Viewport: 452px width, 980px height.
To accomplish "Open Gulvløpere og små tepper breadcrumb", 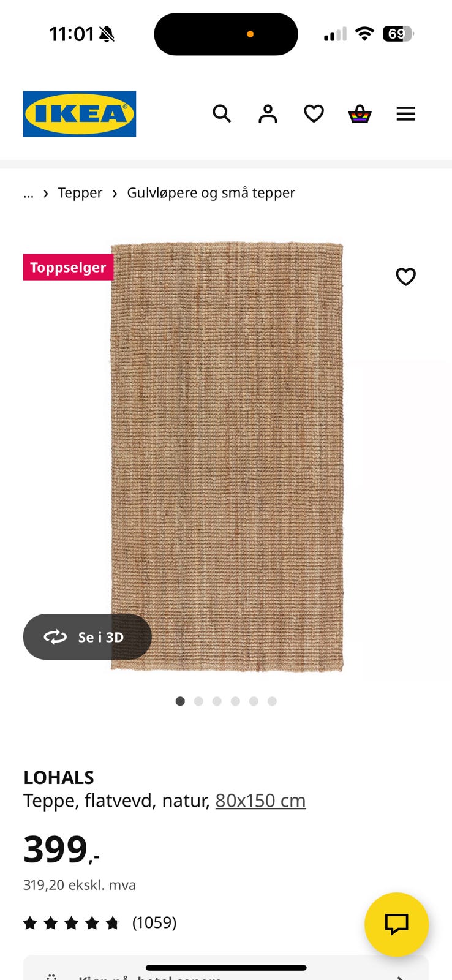I will click(x=211, y=193).
